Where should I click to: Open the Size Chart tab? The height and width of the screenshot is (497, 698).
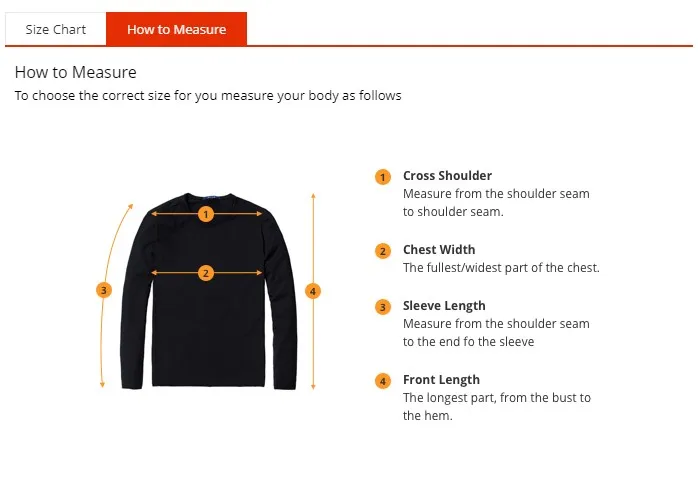pyautogui.click(x=56, y=29)
